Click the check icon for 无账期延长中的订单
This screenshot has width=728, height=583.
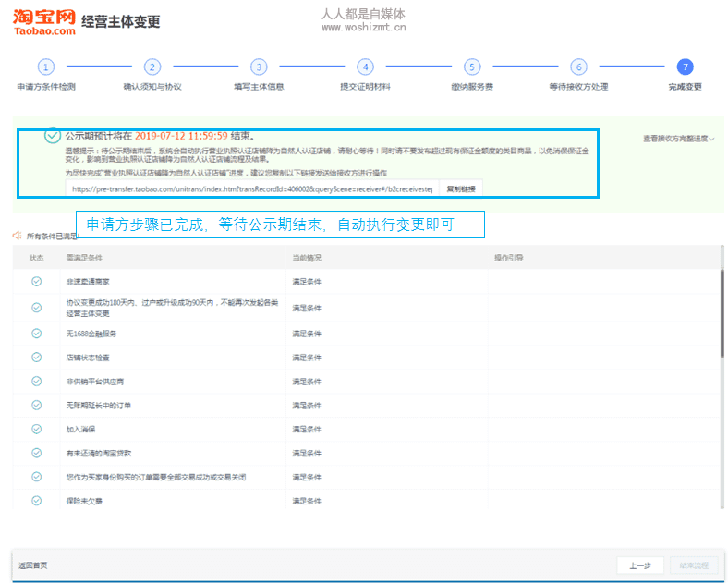37,405
